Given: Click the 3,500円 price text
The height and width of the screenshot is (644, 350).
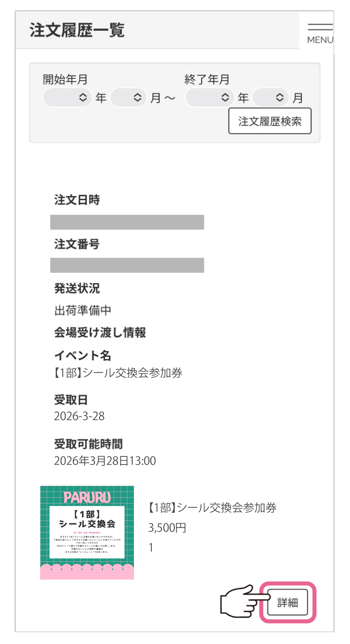Looking at the screenshot, I should pos(167,528).
